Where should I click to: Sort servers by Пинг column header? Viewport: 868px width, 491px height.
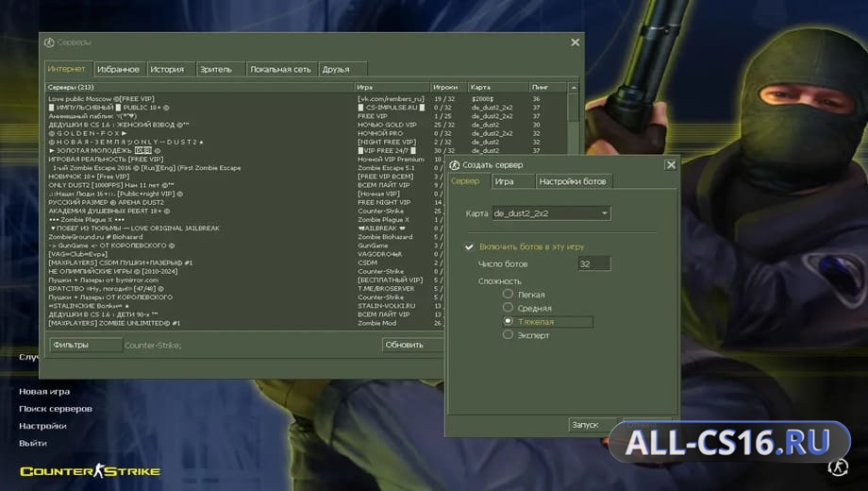pos(548,88)
